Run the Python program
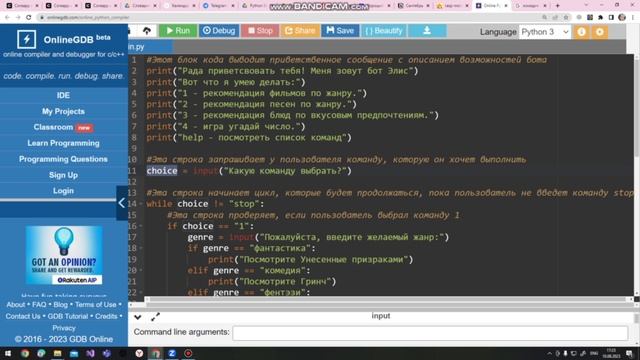This screenshot has height=360, width=640. point(178,31)
